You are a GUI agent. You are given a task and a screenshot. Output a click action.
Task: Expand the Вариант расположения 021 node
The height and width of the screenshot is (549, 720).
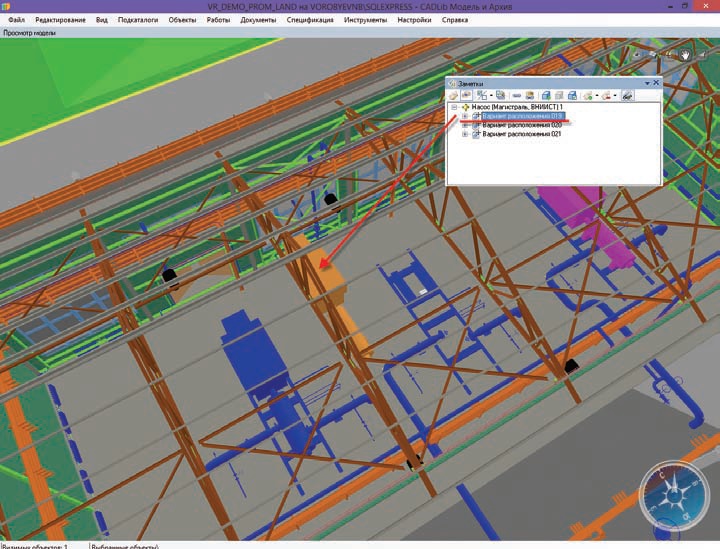pyautogui.click(x=465, y=134)
